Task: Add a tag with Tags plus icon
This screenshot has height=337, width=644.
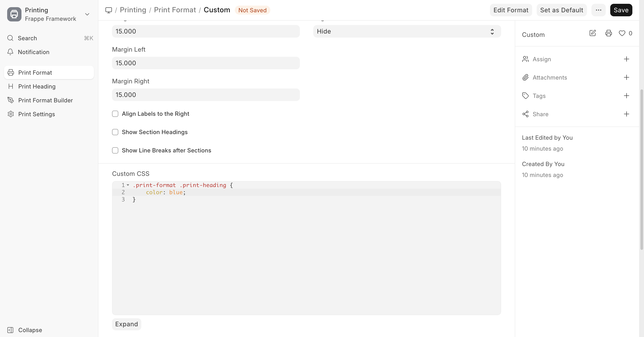Action: (626, 96)
